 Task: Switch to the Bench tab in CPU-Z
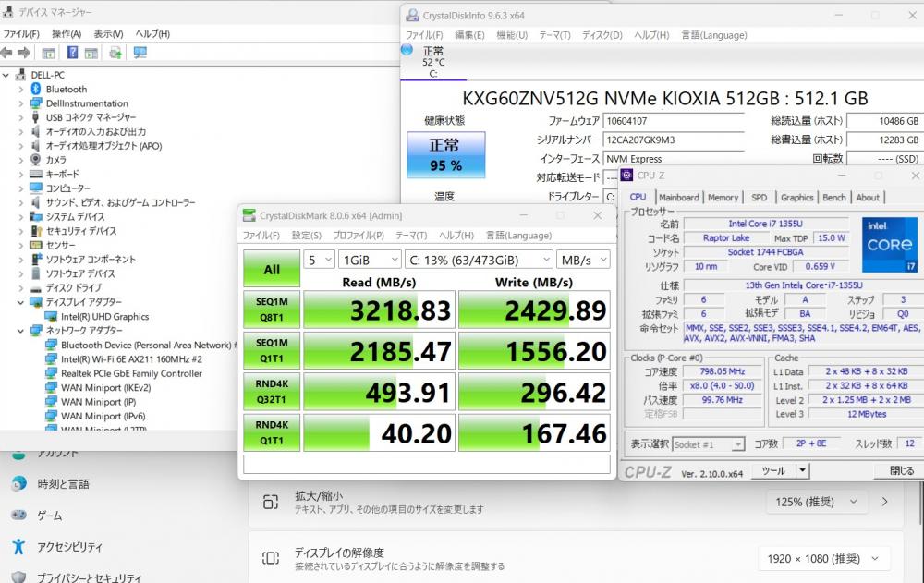click(833, 198)
